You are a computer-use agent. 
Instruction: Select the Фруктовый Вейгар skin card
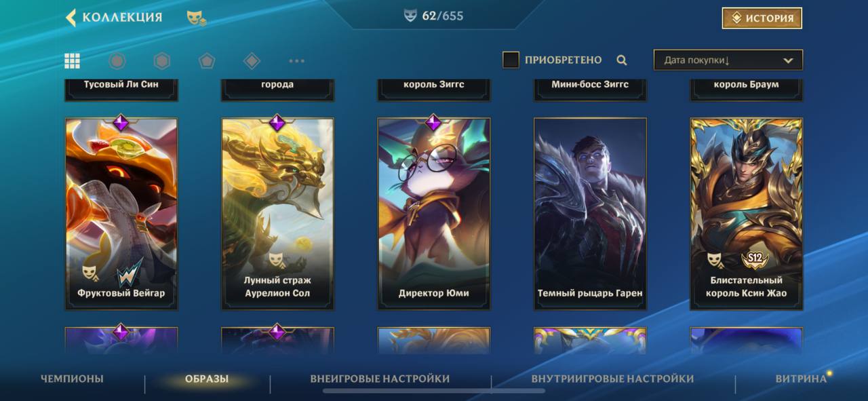[x=121, y=214]
